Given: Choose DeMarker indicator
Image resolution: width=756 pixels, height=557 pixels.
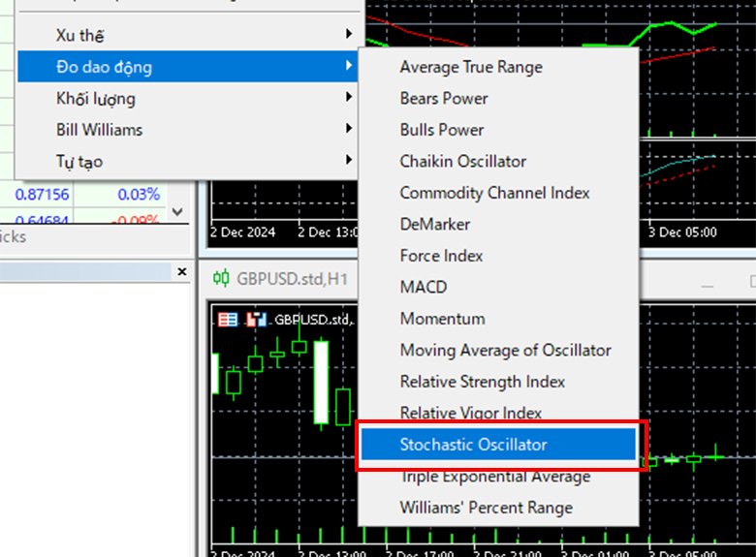Looking at the screenshot, I should [x=498, y=224].
